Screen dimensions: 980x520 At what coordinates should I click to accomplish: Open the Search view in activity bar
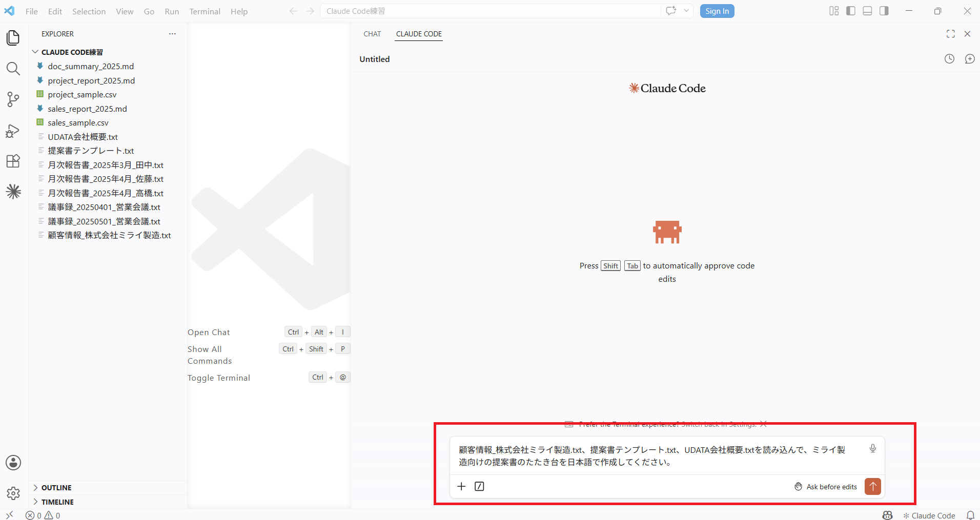tap(13, 69)
